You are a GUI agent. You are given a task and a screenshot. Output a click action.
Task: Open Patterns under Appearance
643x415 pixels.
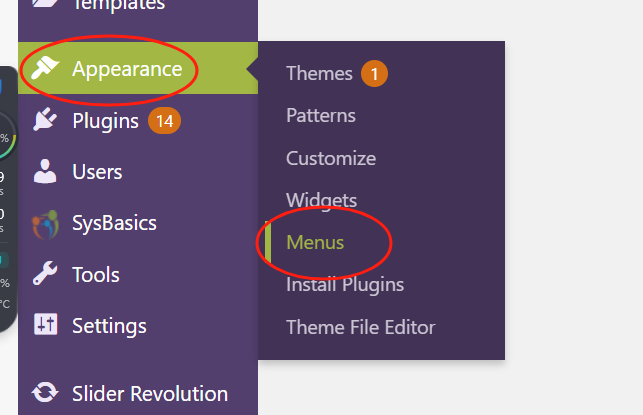click(321, 116)
